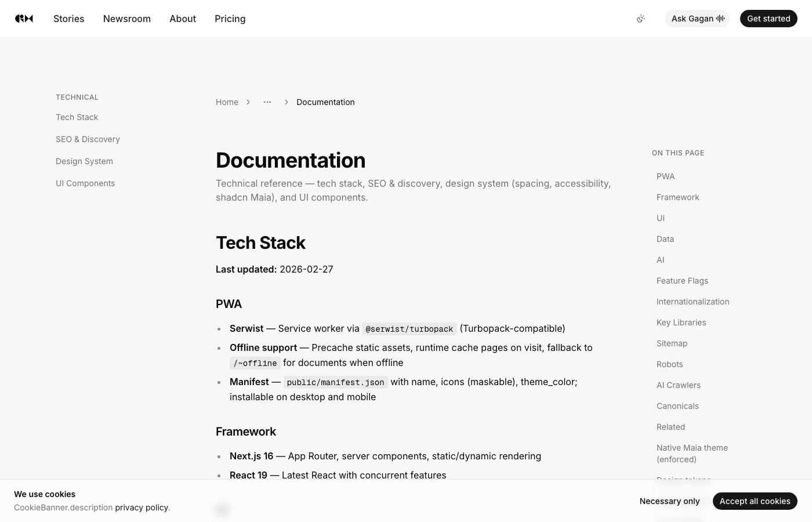The image size is (812, 522).
Task: Toggle the color theme icon in the navbar
Action: pyautogui.click(x=641, y=19)
